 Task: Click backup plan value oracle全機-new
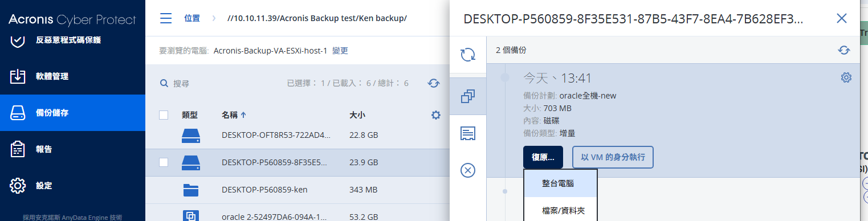[588, 96]
